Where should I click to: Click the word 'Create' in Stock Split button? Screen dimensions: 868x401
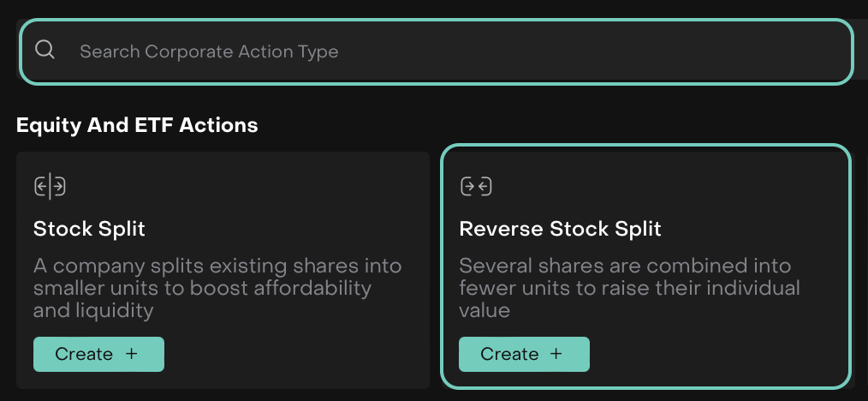pyautogui.click(x=84, y=354)
